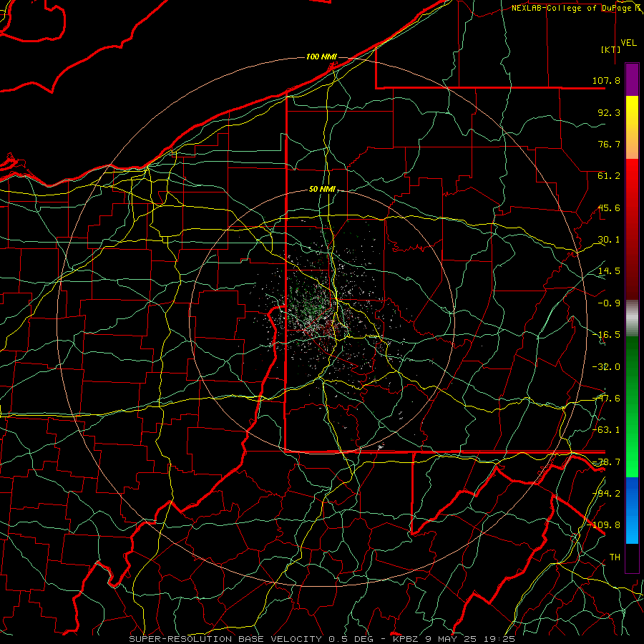The width and height of the screenshot is (644, 644).
Task: Pick the black TH segment of velocity scale
Action: 632,558
